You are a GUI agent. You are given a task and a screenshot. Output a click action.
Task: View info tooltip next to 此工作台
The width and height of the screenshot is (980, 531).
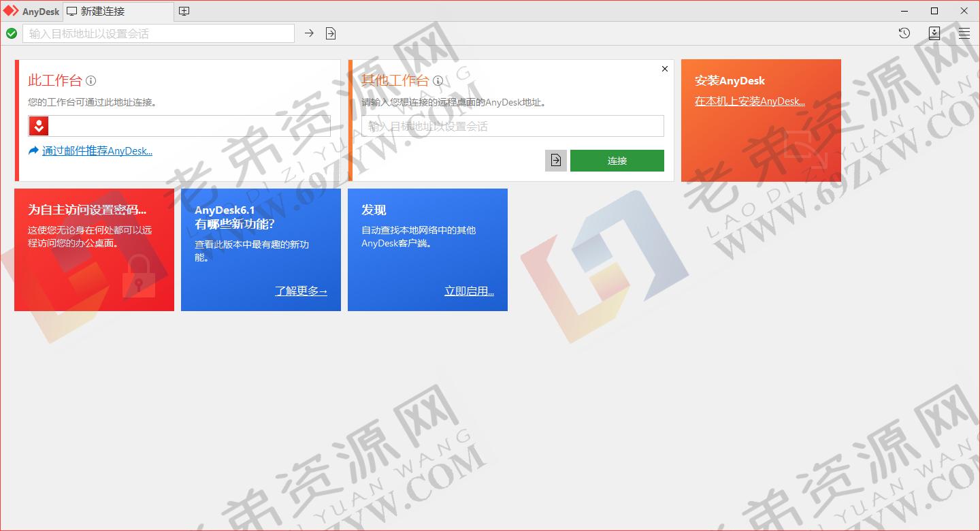click(x=92, y=80)
